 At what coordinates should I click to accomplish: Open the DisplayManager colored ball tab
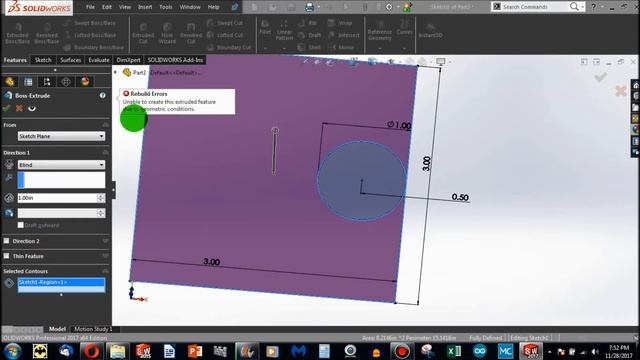(x=85, y=82)
